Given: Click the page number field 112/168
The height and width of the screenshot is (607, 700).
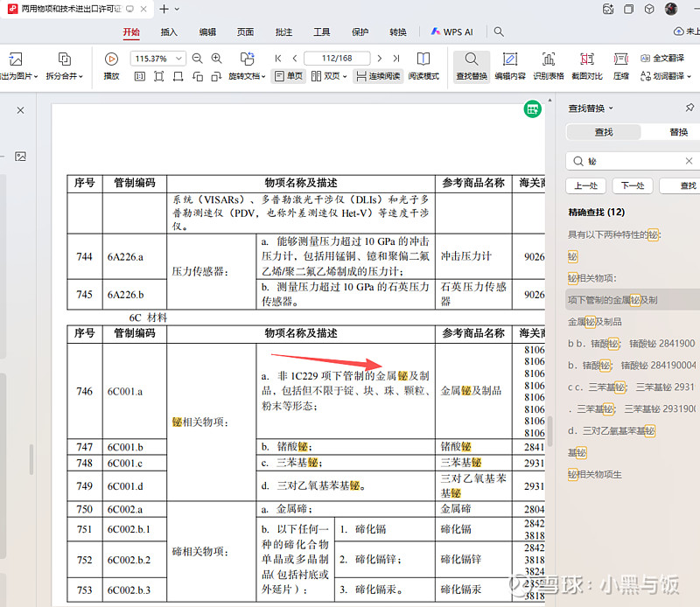Looking at the screenshot, I should pyautogui.click(x=336, y=59).
